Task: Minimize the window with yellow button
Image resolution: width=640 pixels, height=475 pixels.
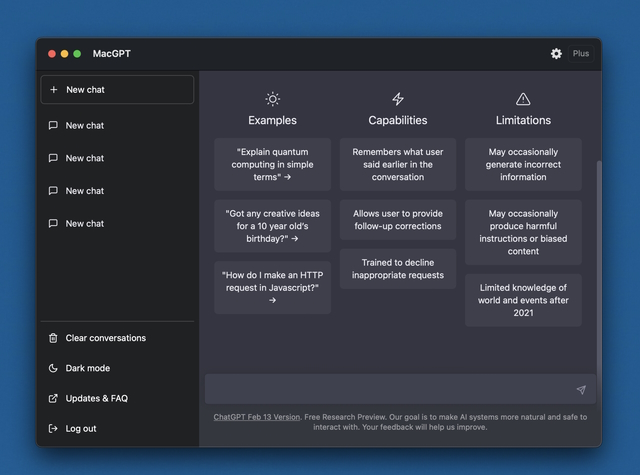Action: (x=64, y=54)
